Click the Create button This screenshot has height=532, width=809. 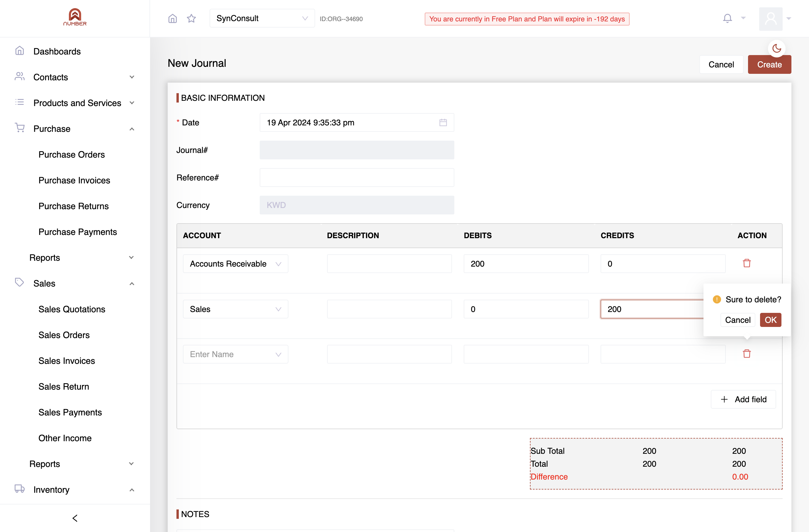769,64
